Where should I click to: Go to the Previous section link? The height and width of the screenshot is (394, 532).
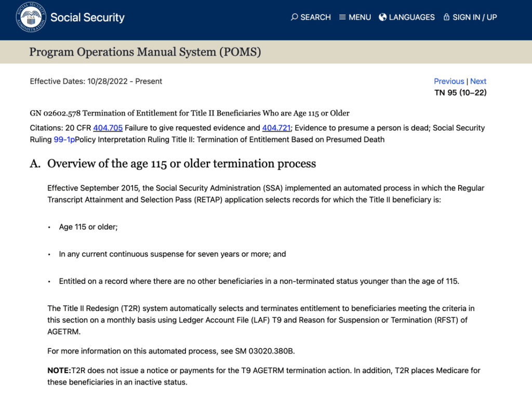[x=449, y=81]
